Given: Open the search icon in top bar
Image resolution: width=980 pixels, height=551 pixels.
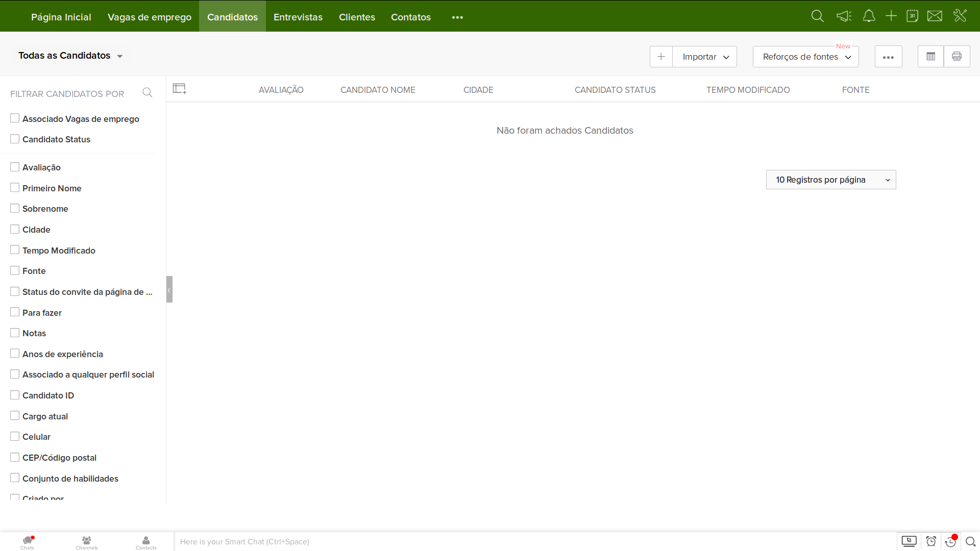Looking at the screenshot, I should pos(817,16).
